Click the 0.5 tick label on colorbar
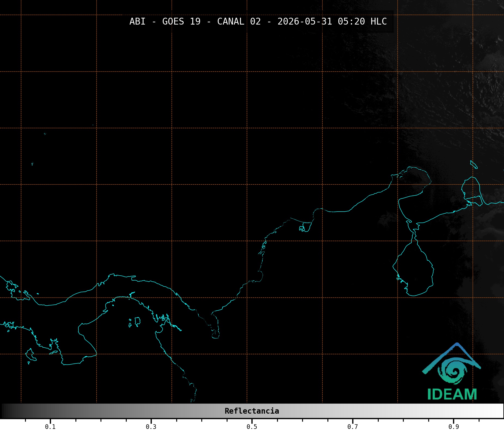The image size is (504, 430). 252,427
